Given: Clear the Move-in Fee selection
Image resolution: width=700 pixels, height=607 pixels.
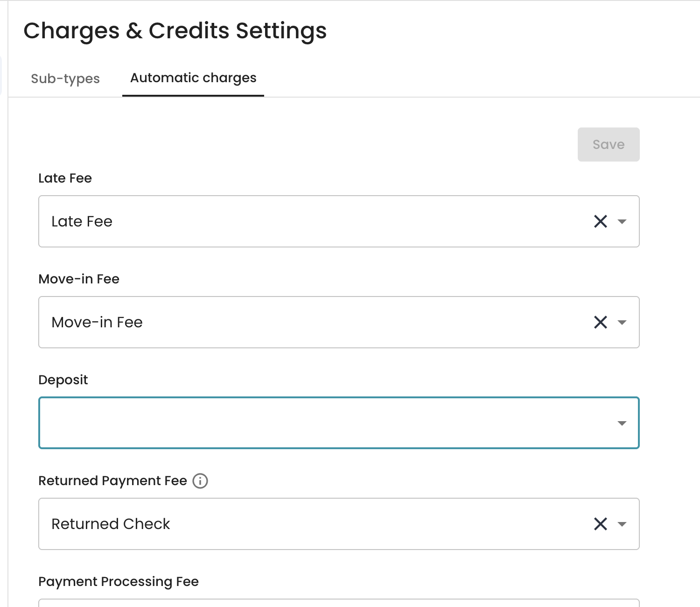Looking at the screenshot, I should [600, 322].
